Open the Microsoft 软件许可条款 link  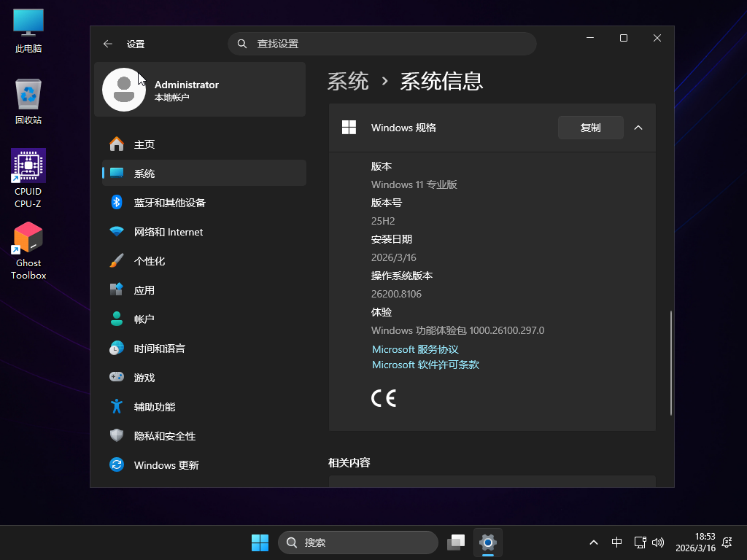[425, 365]
